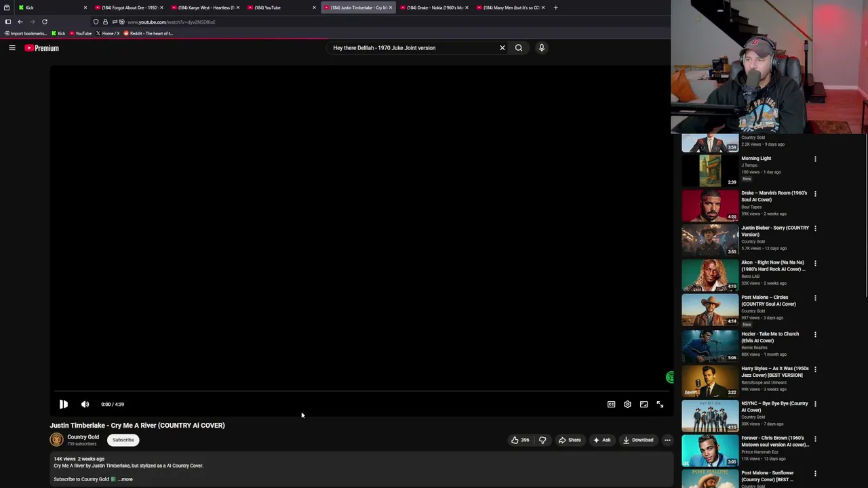The height and width of the screenshot is (488, 868).
Task: Toggle closed captions on the player
Action: tap(611, 405)
